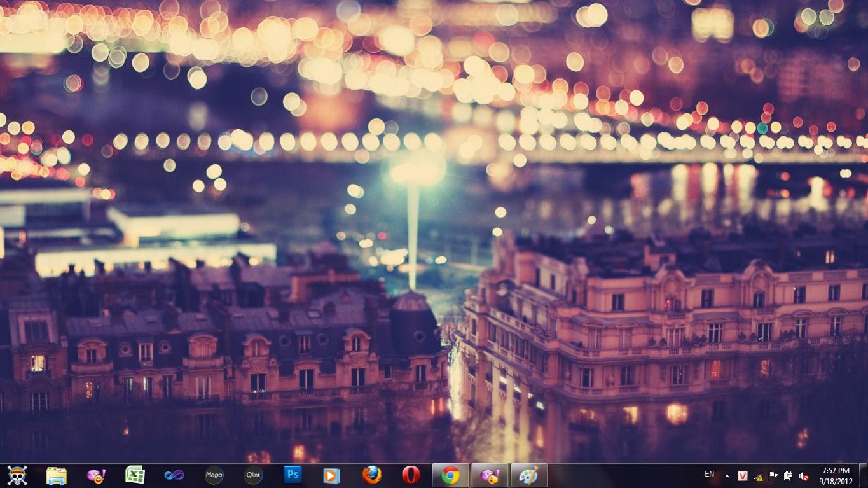Launch the Mega app from the taskbar

click(214, 475)
